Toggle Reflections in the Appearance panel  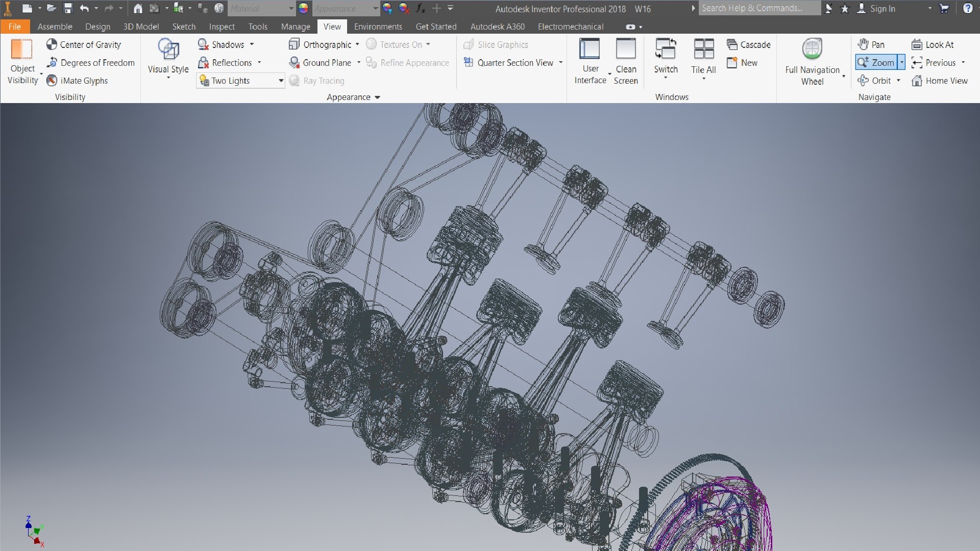coord(225,63)
